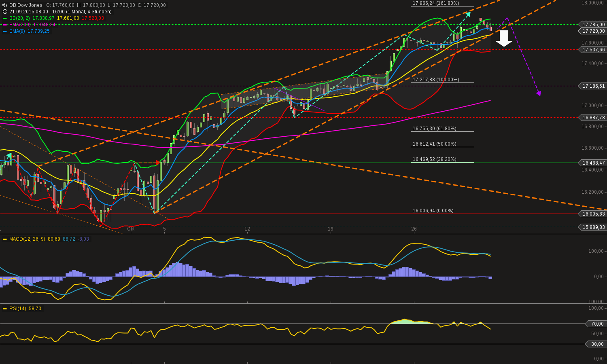Click the candlestick chart icon beside DB Dow Jones
The image size is (607, 364).
(x=5, y=5)
